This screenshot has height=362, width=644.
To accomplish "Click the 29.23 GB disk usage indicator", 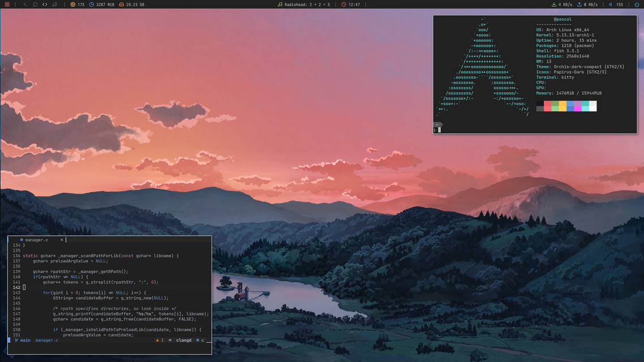I will [131, 5].
